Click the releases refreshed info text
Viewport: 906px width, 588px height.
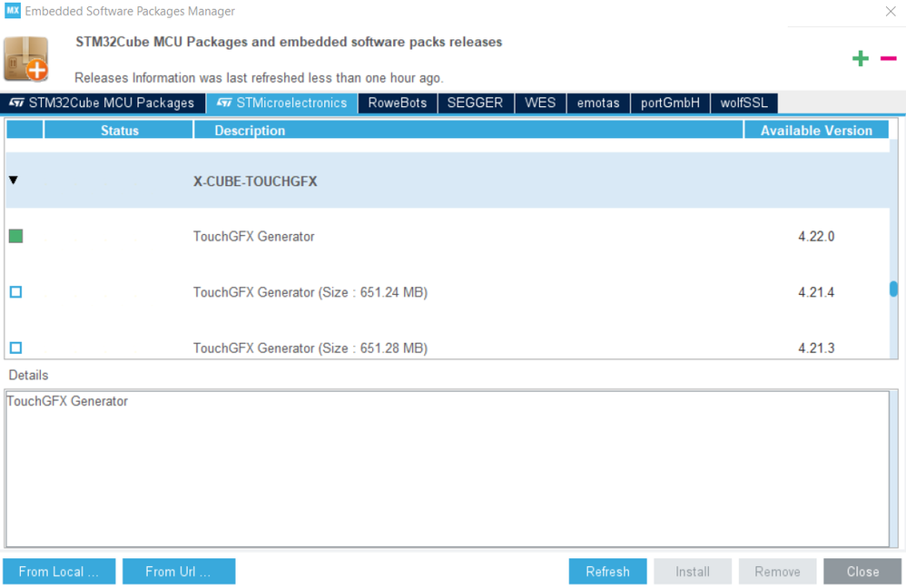[259, 78]
